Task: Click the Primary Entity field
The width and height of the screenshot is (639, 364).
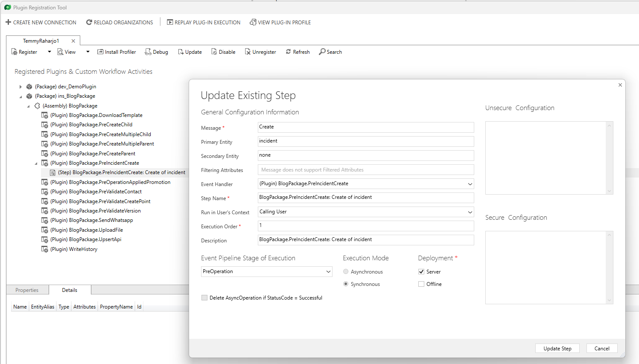Action: pyautogui.click(x=366, y=141)
